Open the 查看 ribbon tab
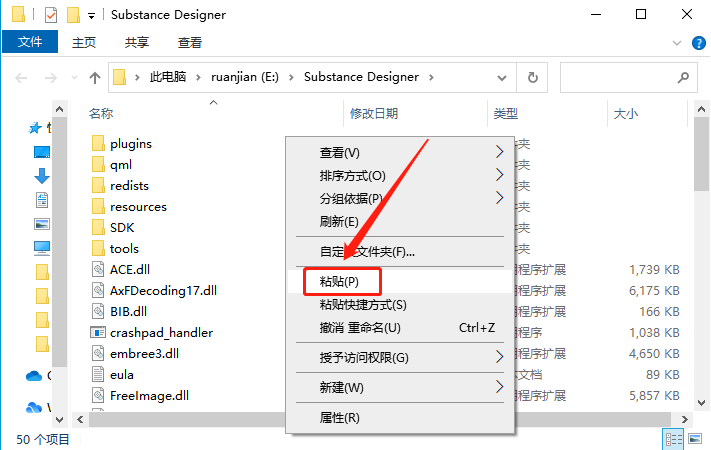This screenshot has height=450, width=711. pos(190,42)
